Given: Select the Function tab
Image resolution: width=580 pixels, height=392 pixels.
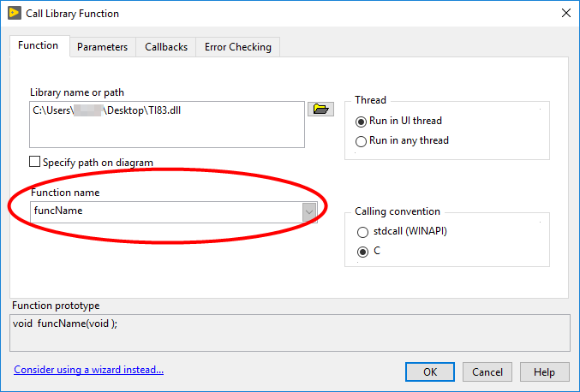Looking at the screenshot, I should pos(38,45).
